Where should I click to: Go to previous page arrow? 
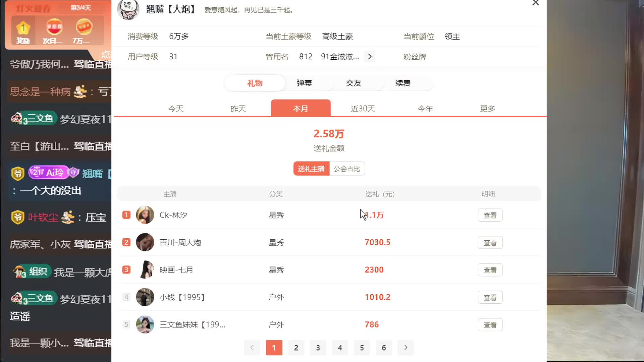252,348
